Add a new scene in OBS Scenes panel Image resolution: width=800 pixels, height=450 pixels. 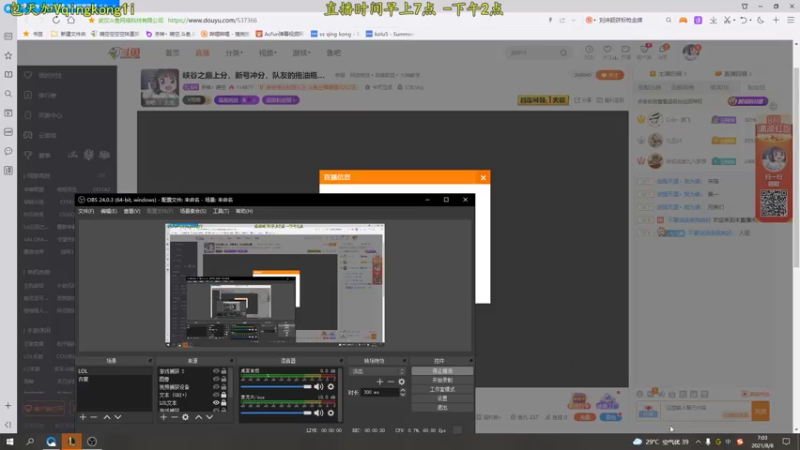pos(83,417)
